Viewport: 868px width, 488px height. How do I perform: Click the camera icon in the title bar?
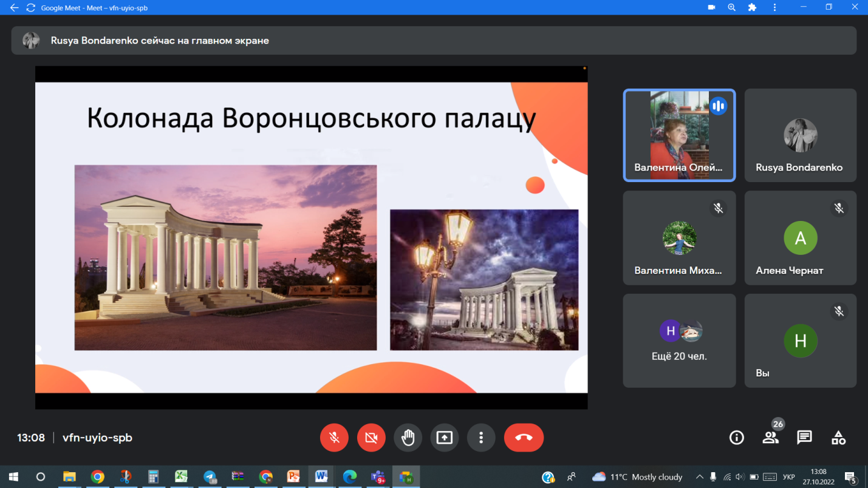pyautogui.click(x=711, y=8)
